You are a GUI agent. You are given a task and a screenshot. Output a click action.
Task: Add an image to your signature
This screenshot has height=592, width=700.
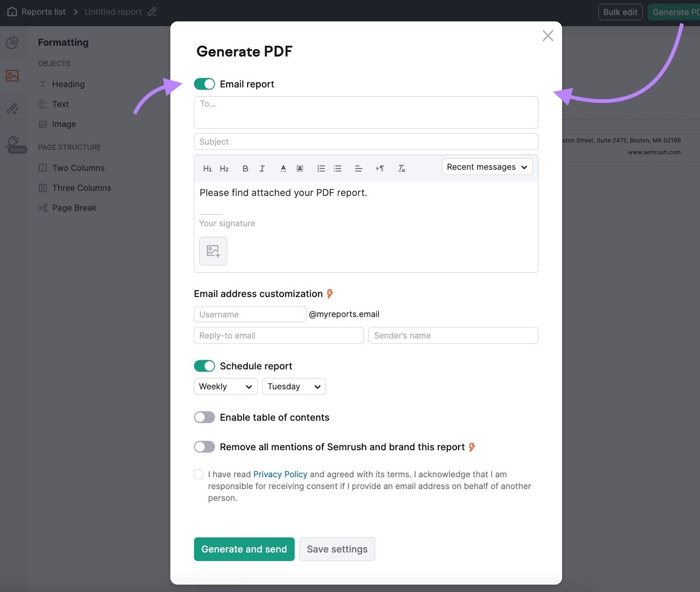pyautogui.click(x=213, y=251)
